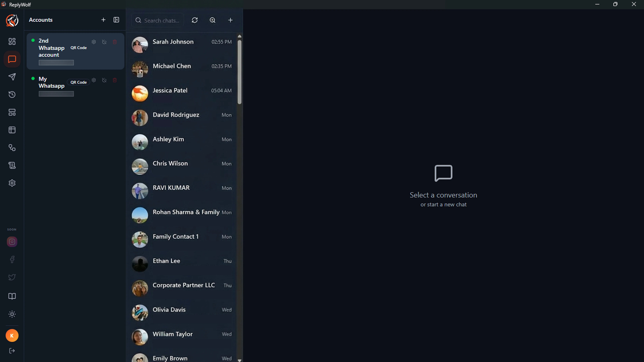This screenshot has height=362, width=644.
Task: Open the dashboard grid icon in sidebar
Action: (x=12, y=41)
